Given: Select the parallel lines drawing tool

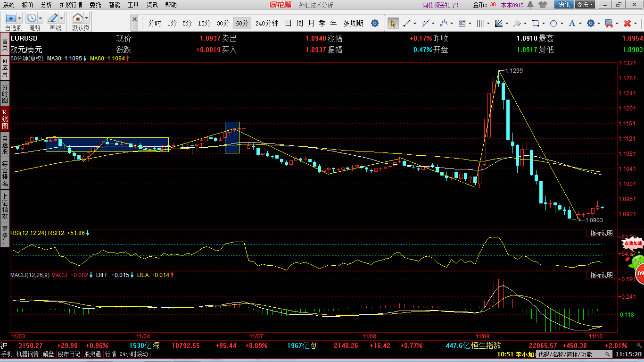Looking at the screenshot, I should pos(425,23).
